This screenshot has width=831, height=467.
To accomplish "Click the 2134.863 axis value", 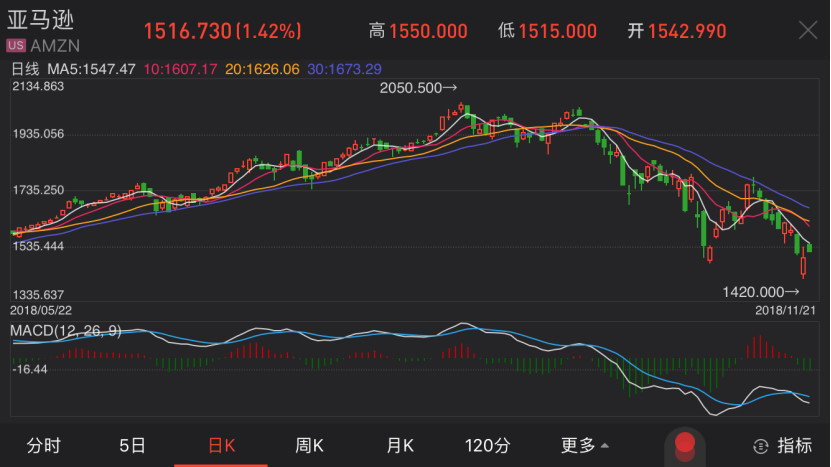I will point(38,86).
